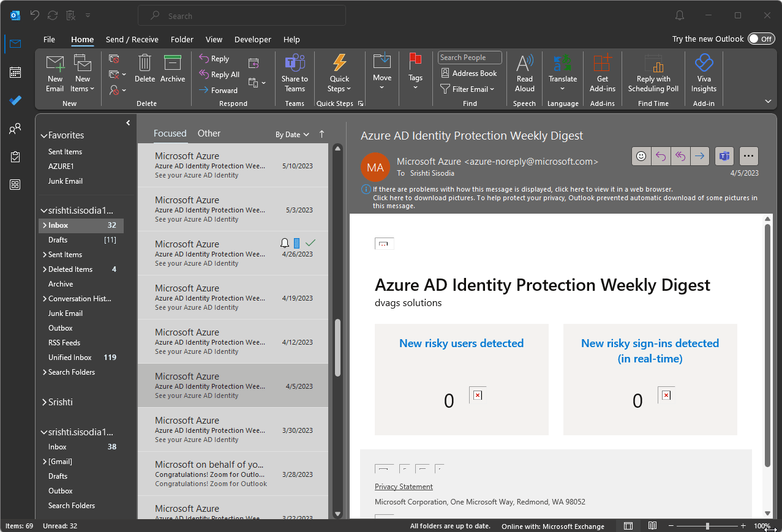Screen dimensions: 782x532
Task: Open the Translate menu
Action: click(563, 73)
